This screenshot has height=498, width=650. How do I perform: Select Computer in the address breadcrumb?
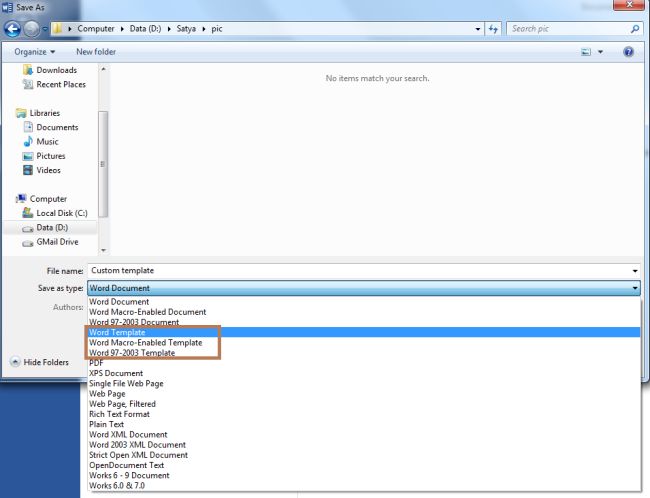pos(96,29)
